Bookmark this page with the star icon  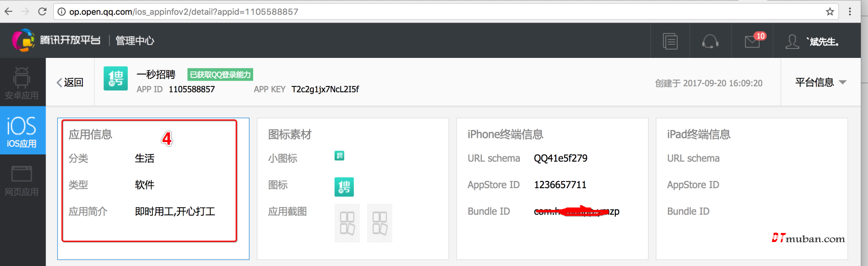click(830, 12)
